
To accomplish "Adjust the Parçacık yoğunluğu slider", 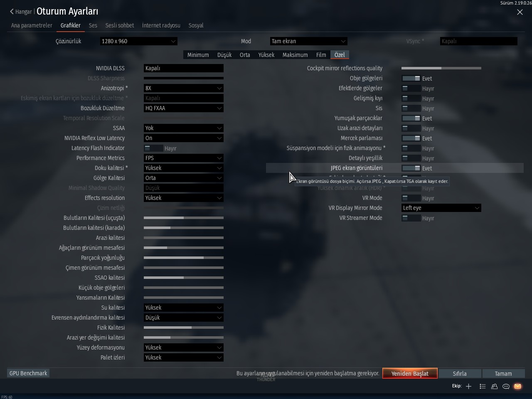I will [x=183, y=258].
